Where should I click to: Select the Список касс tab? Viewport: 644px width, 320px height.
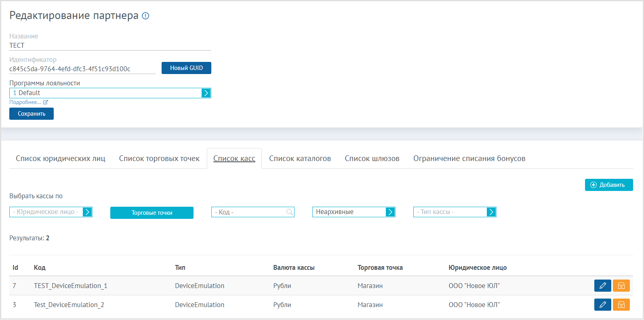point(234,159)
